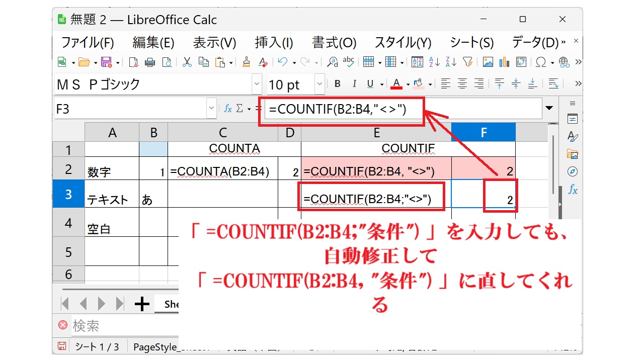Add a new sheet with plus button

click(x=142, y=304)
